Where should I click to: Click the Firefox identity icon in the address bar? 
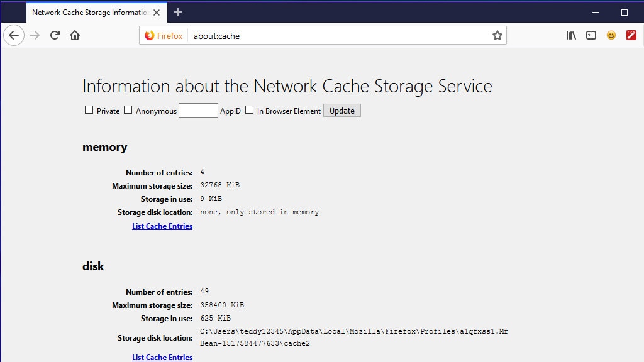164,36
